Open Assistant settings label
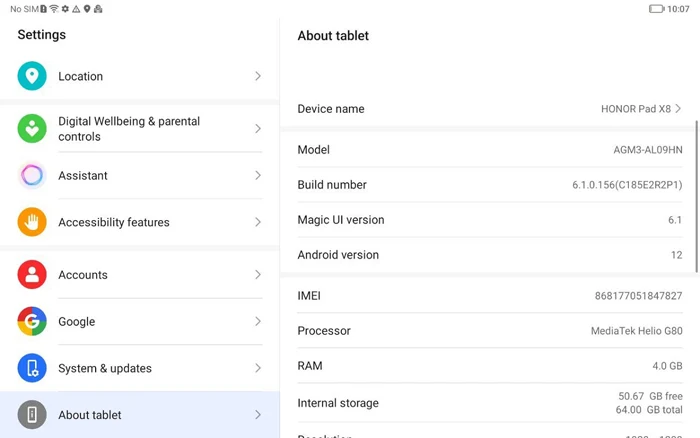This screenshot has height=438, width=700. coord(83,175)
